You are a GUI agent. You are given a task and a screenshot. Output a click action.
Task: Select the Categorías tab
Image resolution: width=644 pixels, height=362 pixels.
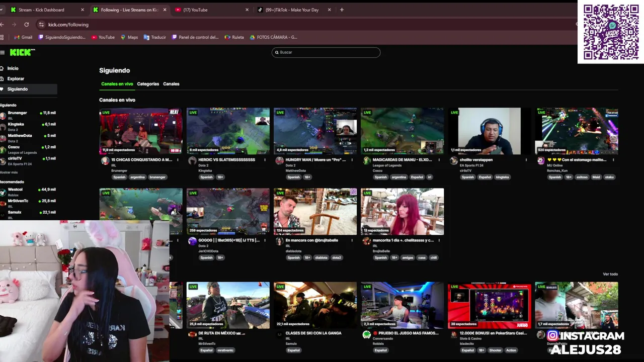point(148,84)
